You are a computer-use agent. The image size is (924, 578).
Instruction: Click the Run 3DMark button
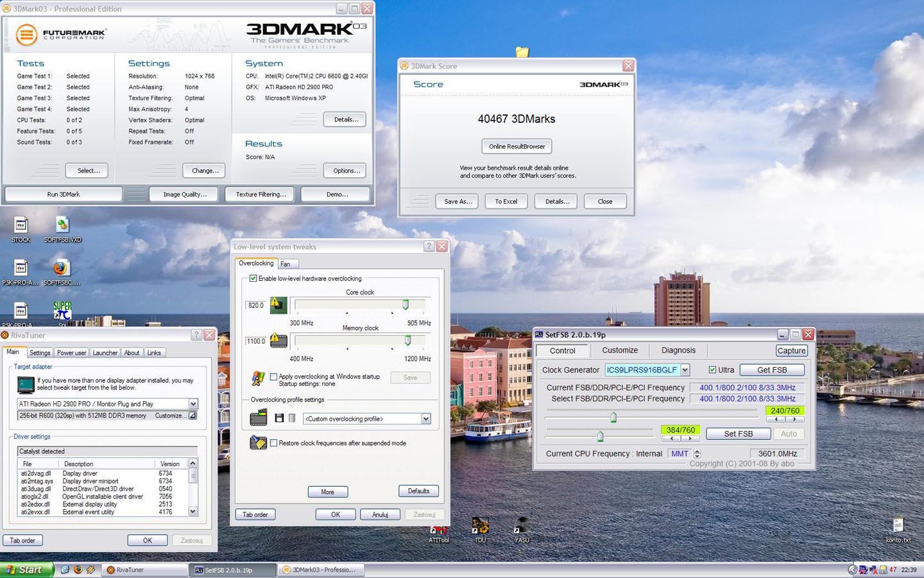64,194
